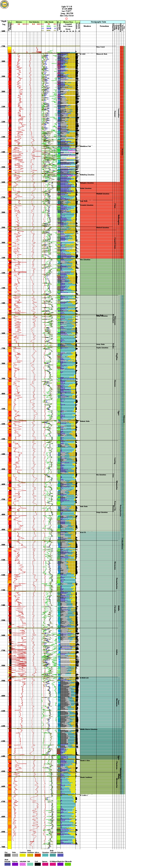Click the Hutchinson Salt member label
Screen dimensions: 163x868
point(86,147)
